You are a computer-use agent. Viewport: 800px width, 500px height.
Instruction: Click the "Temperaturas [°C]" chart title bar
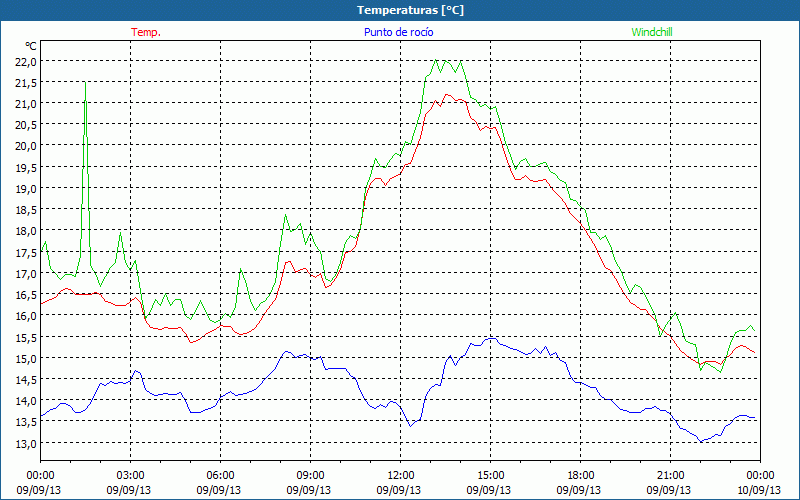pos(400,10)
